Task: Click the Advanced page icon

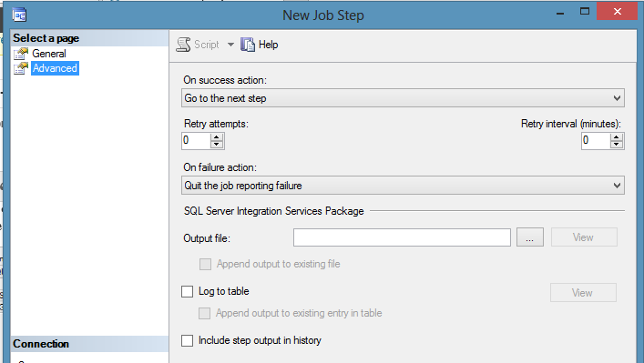Action: point(21,68)
